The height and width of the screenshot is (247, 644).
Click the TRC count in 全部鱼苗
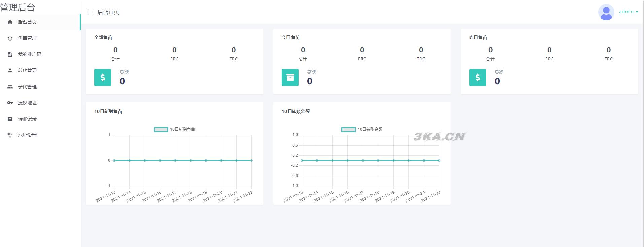point(234,50)
